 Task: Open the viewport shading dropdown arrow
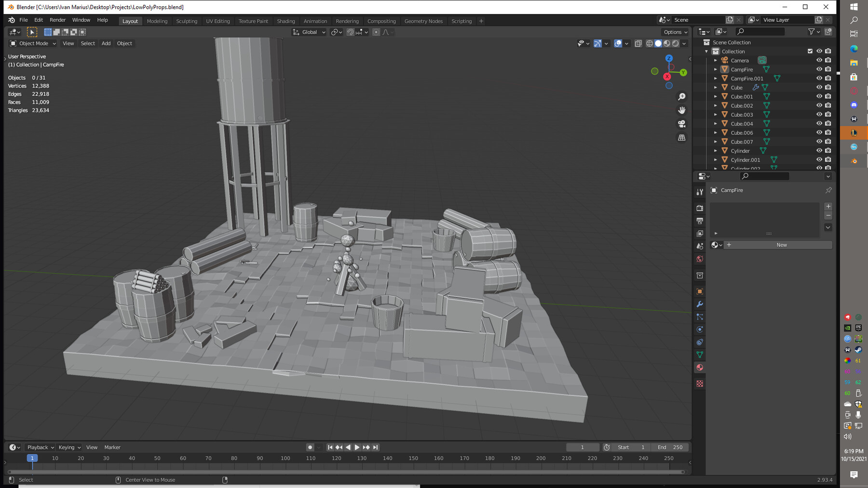pyautogui.click(x=684, y=43)
